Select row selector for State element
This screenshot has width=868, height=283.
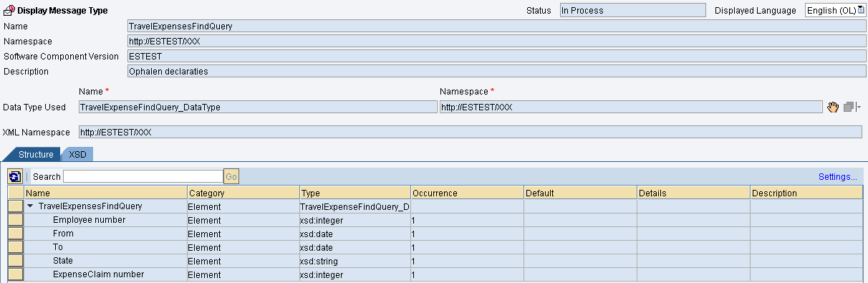click(16, 261)
